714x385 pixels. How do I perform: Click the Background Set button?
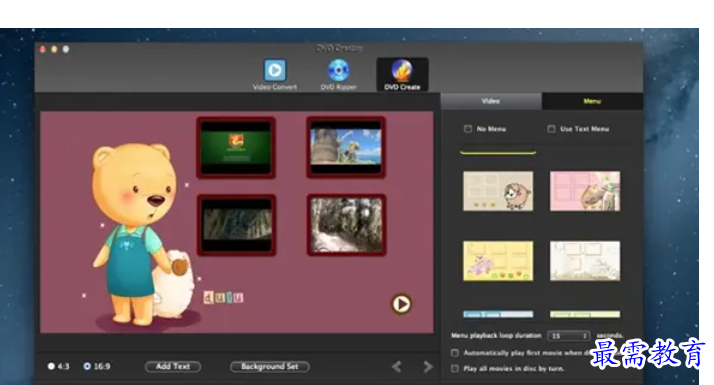tap(270, 366)
